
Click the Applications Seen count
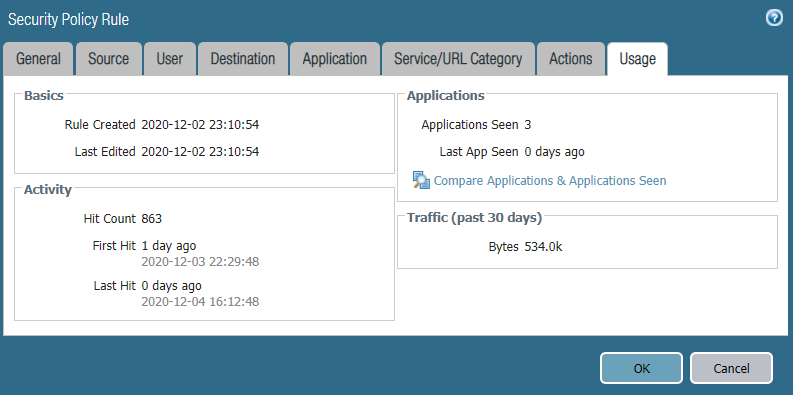click(x=527, y=124)
